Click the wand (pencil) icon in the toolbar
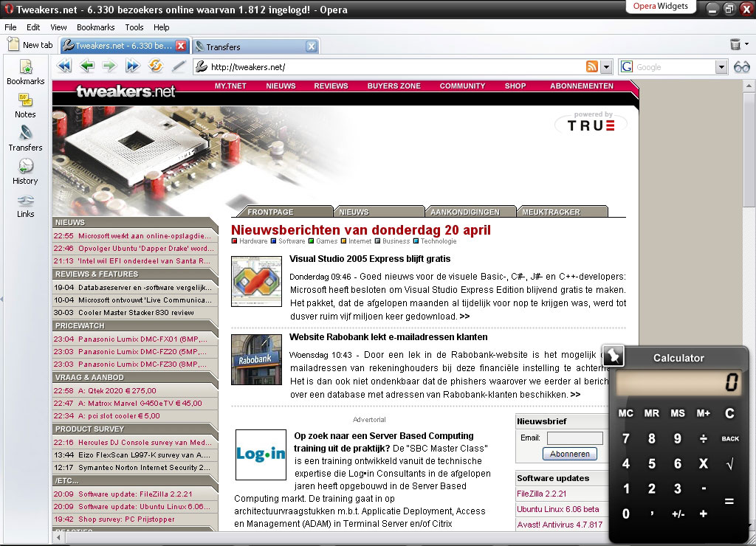 [179, 66]
